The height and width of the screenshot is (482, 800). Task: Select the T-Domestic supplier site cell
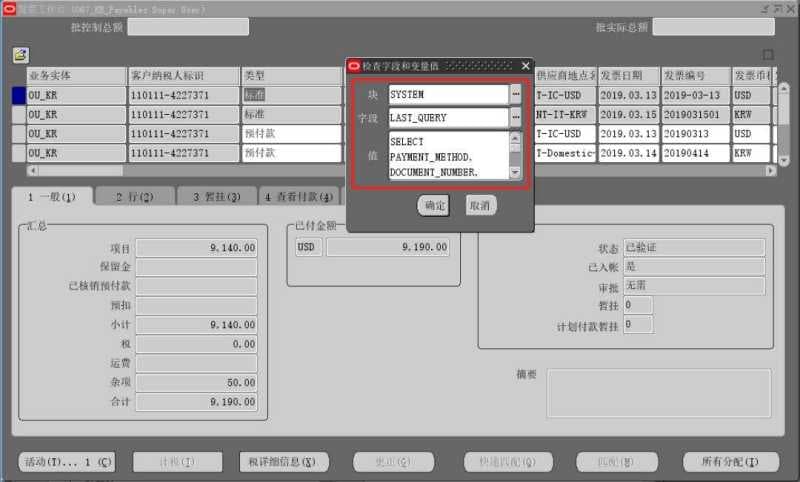click(x=565, y=154)
